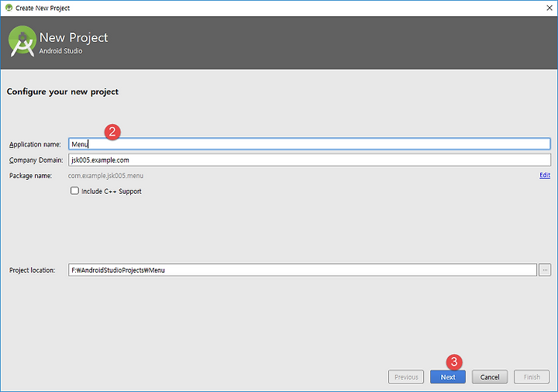Image resolution: width=558 pixels, height=392 pixels.
Task: Click the 'Android Studio' header subtitle
Action: 60,51
